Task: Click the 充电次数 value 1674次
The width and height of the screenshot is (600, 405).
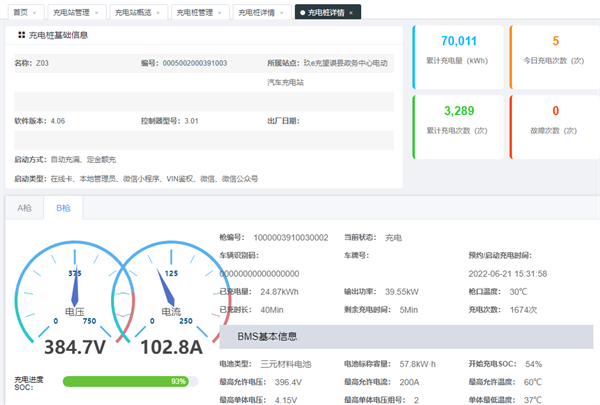Action: tap(523, 310)
